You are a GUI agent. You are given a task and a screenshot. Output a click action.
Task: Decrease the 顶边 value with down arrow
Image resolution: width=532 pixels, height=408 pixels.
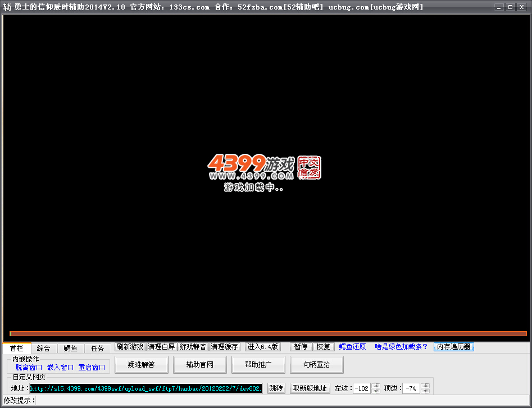tap(425, 391)
